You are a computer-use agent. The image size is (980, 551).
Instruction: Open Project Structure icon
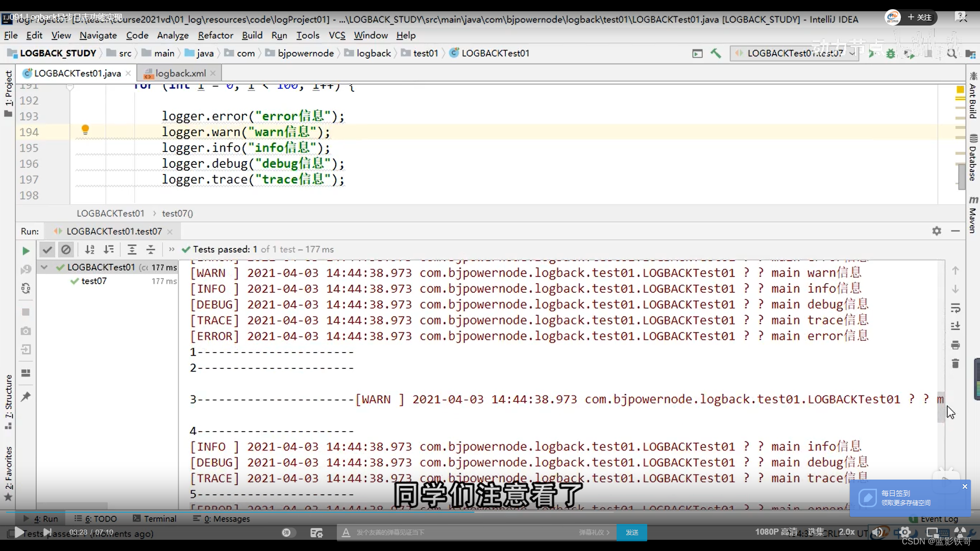[x=970, y=53]
